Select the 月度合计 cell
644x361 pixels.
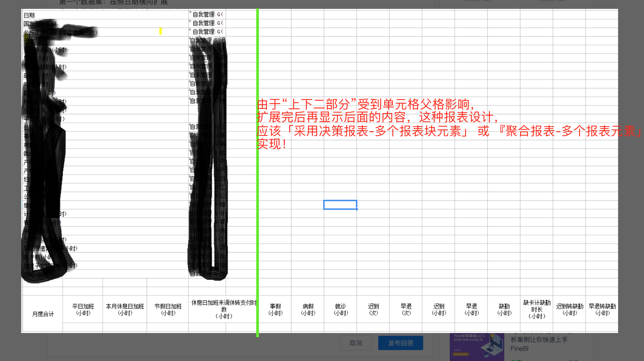43,314
